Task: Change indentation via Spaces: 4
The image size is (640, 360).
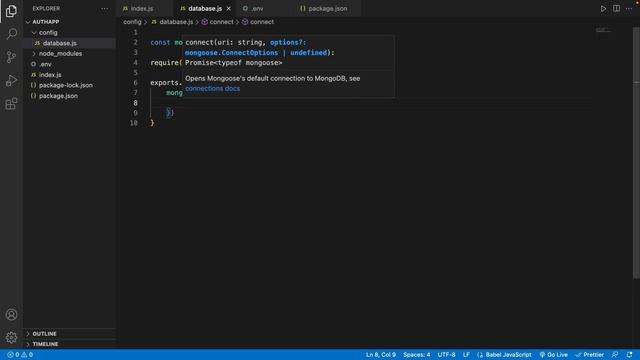Action: click(x=417, y=355)
